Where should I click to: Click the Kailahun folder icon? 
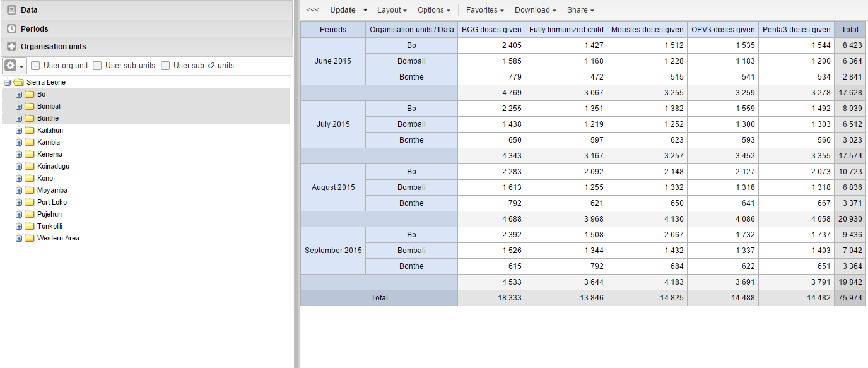29,130
